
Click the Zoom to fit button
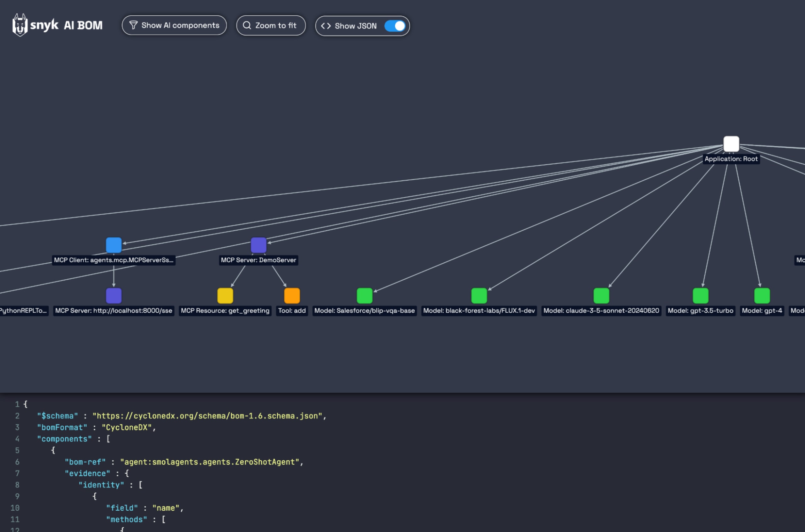pyautogui.click(x=271, y=25)
